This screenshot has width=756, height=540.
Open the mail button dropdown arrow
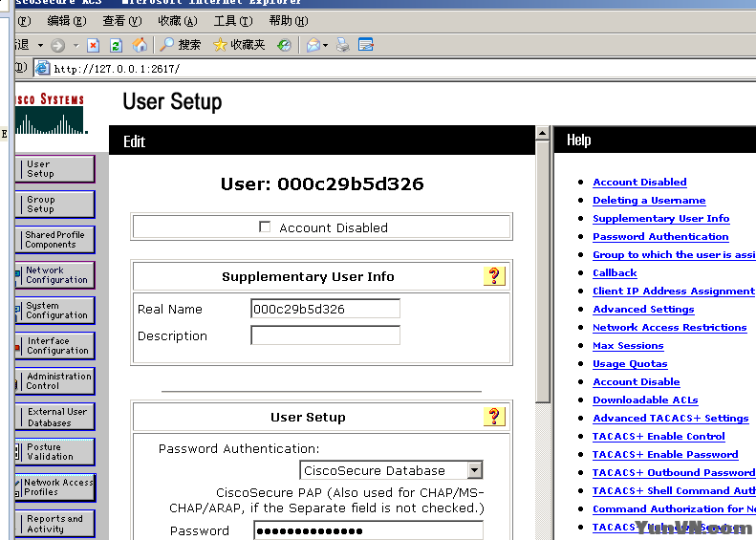click(326, 45)
